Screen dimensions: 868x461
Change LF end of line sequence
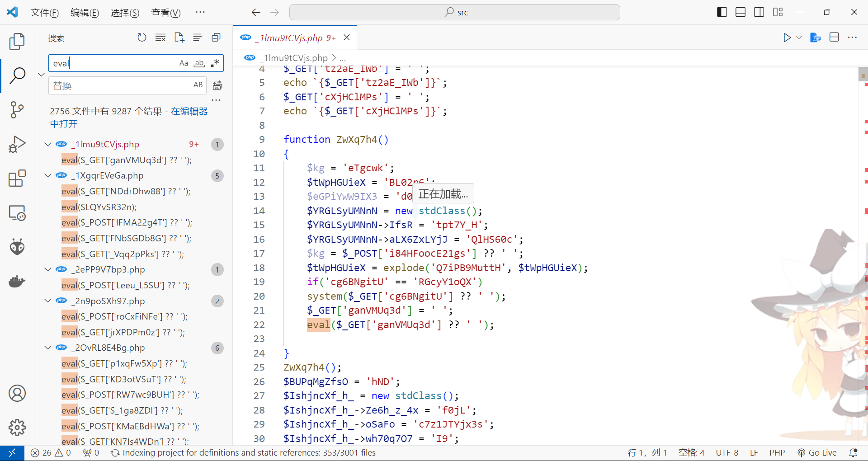pos(754,452)
